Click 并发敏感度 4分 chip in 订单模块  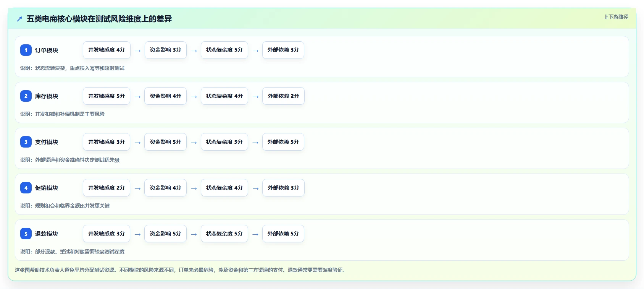(107, 50)
